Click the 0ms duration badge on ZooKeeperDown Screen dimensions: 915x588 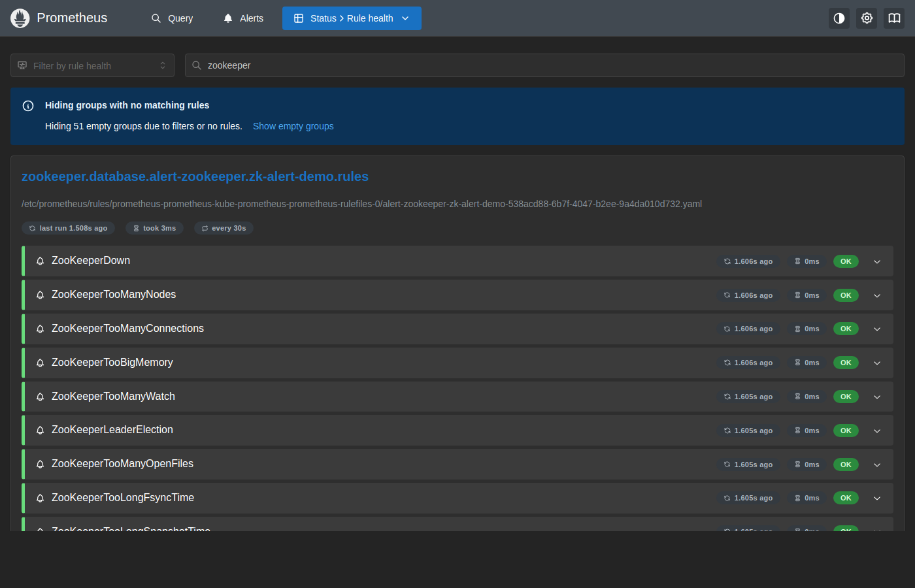point(807,261)
